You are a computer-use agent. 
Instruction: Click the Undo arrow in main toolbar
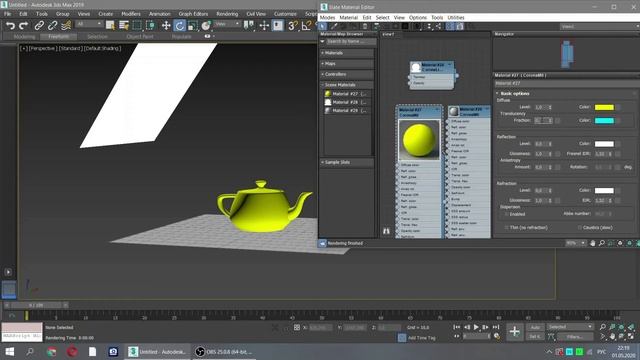(10, 26)
